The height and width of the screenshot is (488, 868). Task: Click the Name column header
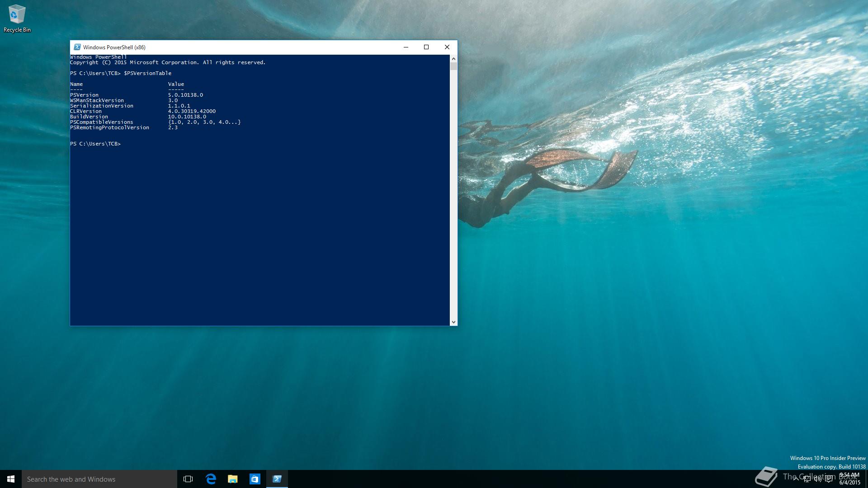(x=76, y=84)
